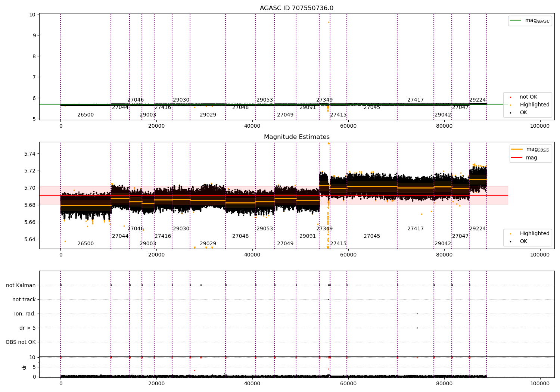Click the 'not track' row label

[24, 299]
